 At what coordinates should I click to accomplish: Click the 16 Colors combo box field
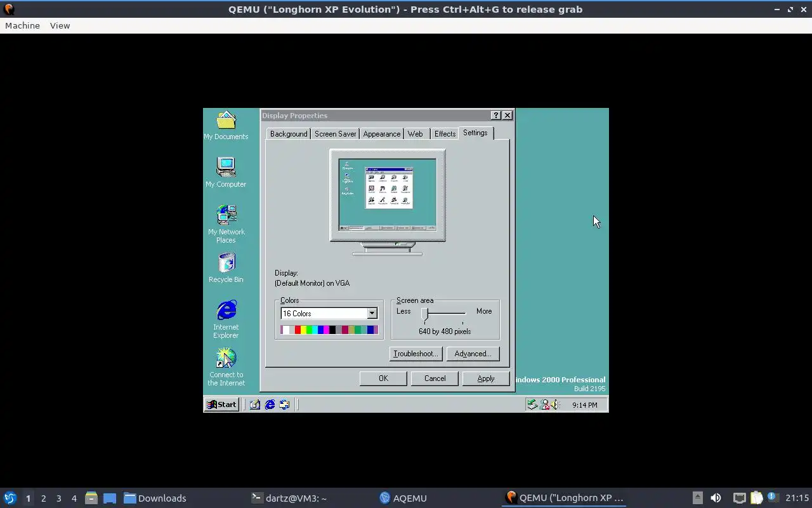(x=329, y=314)
